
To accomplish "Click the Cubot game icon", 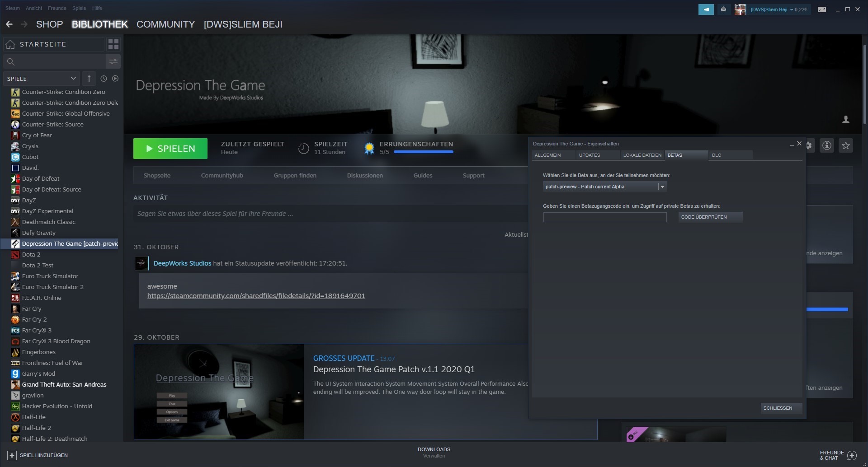I will click(x=15, y=157).
